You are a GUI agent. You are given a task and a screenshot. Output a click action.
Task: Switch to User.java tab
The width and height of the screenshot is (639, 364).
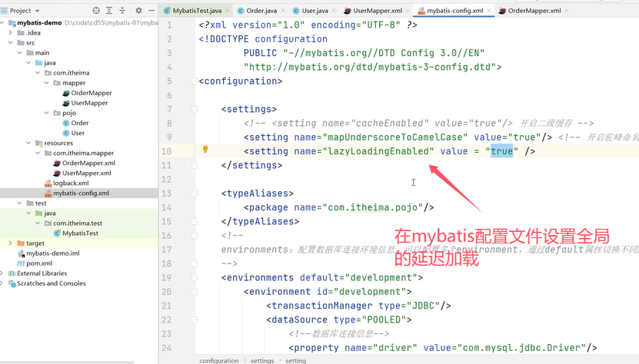(x=315, y=11)
